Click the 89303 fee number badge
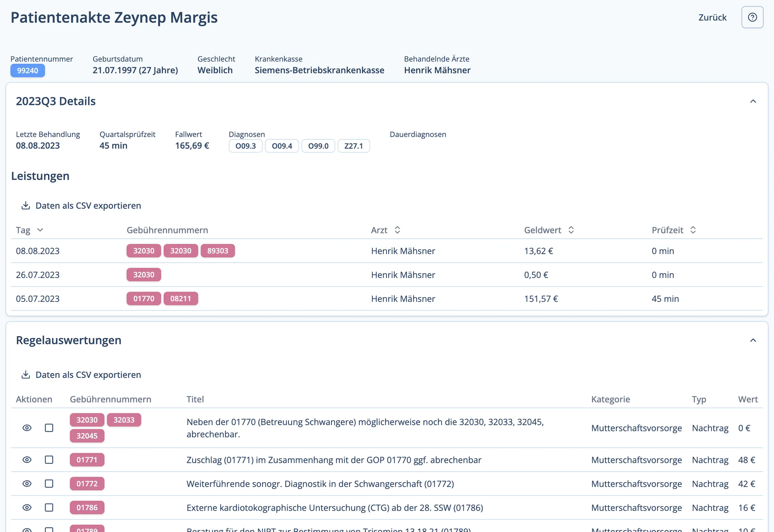The width and height of the screenshot is (774, 532). (x=218, y=251)
